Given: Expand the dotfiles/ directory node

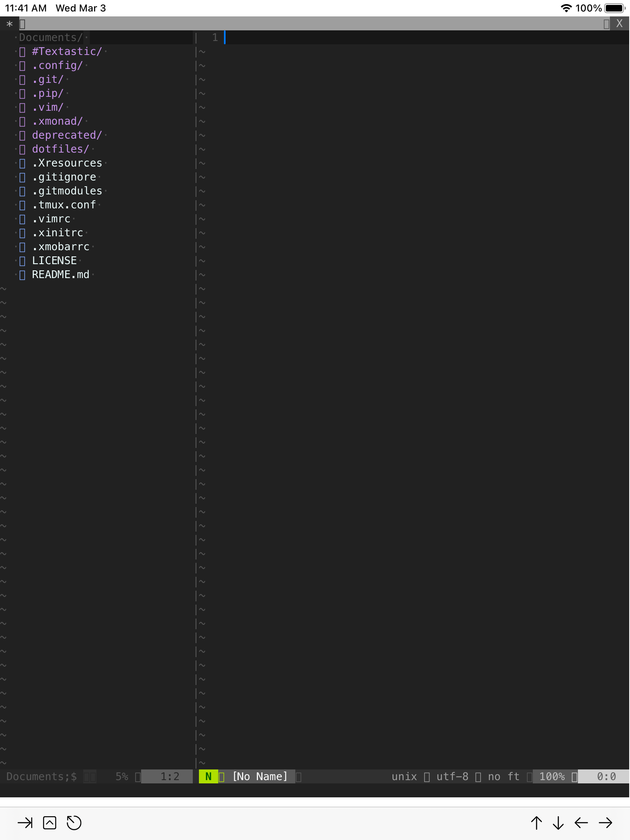Looking at the screenshot, I should point(60,149).
